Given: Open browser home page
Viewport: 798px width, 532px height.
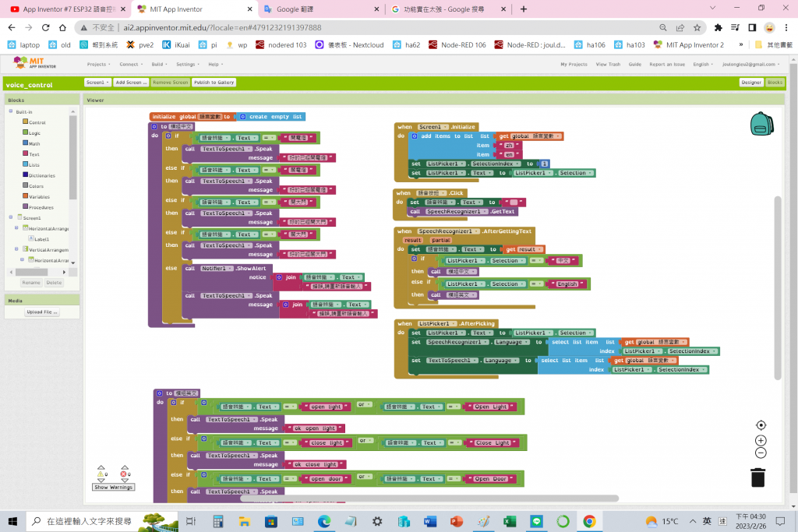Looking at the screenshot, I should [x=62, y=27].
